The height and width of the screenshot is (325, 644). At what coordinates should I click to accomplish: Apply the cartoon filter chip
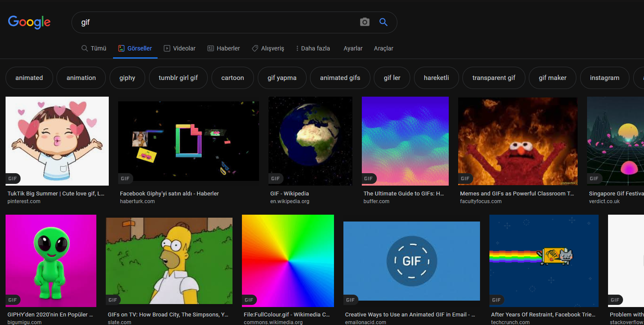[x=233, y=78]
